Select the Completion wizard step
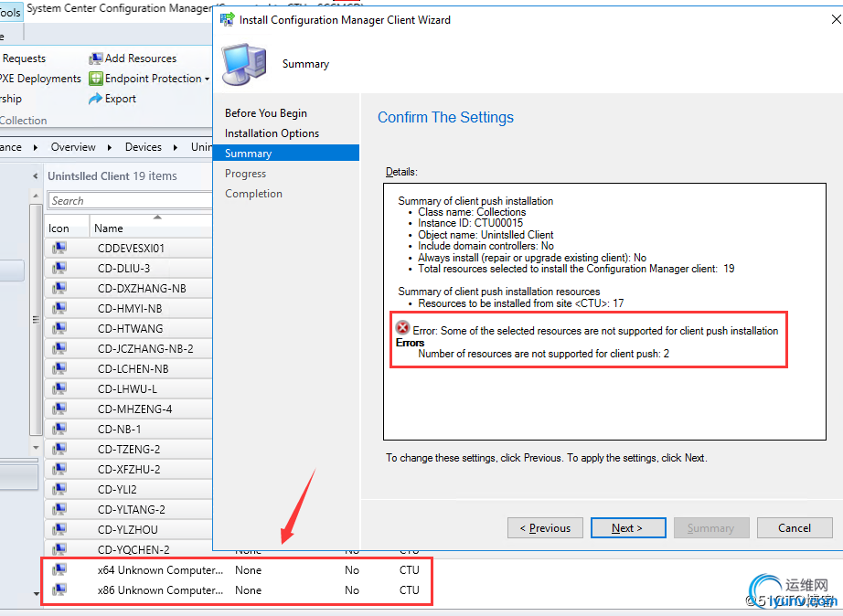Screen dimensions: 843x616 (253, 194)
